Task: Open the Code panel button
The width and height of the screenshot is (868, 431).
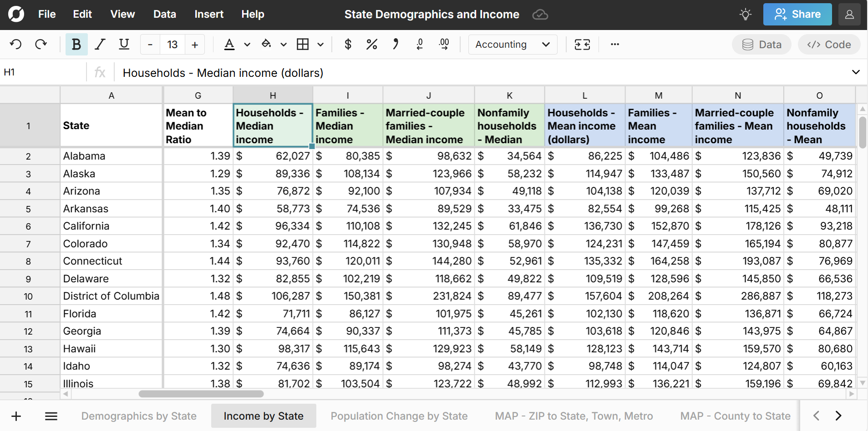Action: (x=829, y=45)
